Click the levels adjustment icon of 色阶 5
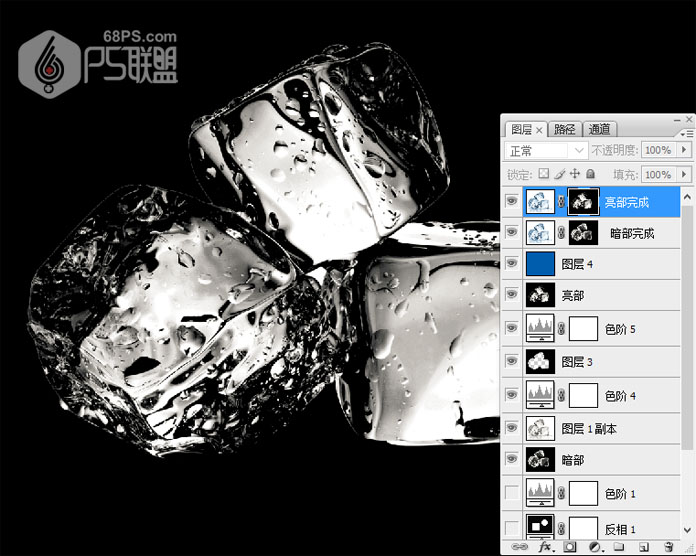696x556 pixels. [540, 328]
